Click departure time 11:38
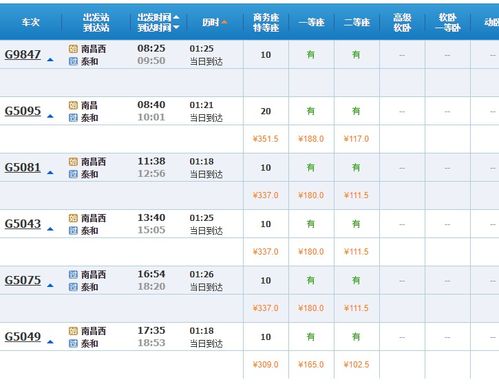This screenshot has width=499, height=384. coord(151,161)
